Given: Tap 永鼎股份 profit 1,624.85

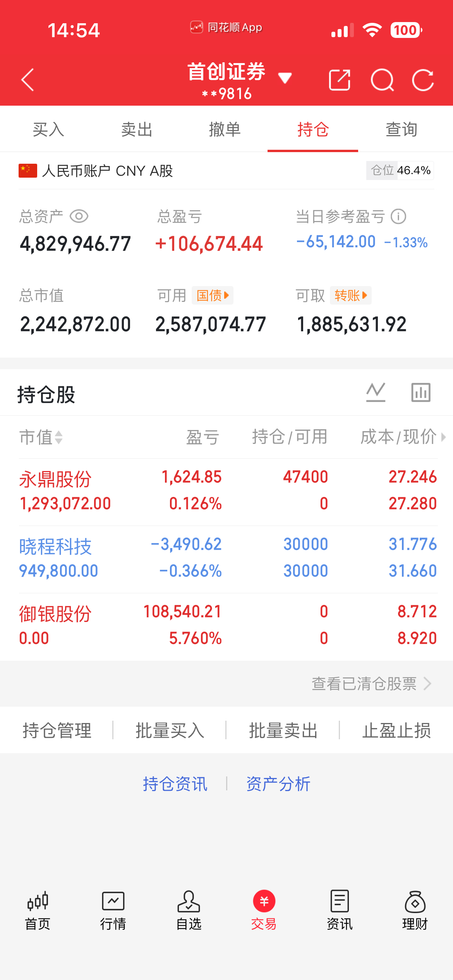Looking at the screenshot, I should click(192, 477).
